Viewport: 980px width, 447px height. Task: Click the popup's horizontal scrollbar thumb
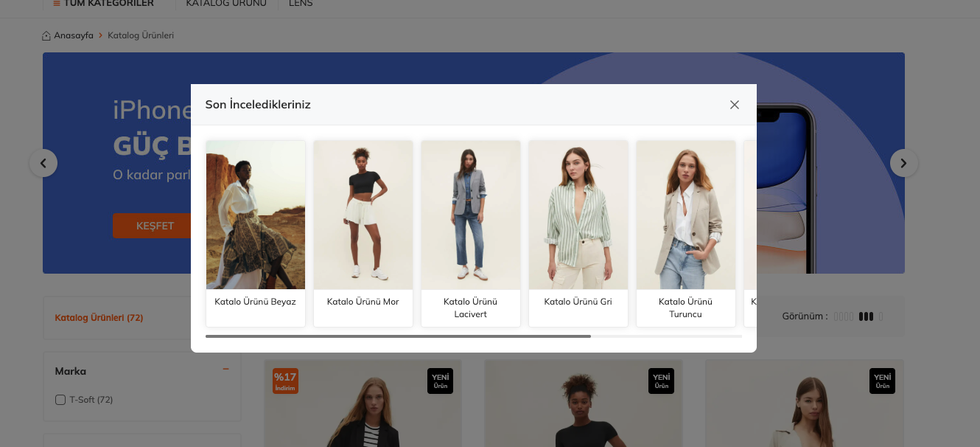coord(398,336)
